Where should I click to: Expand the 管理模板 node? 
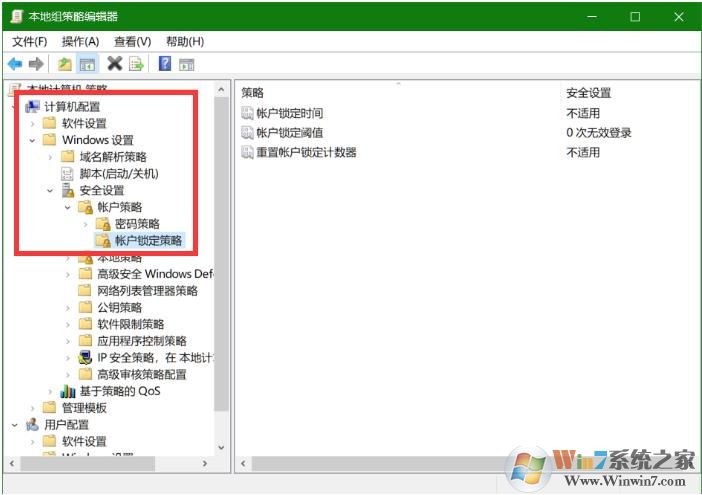32,408
